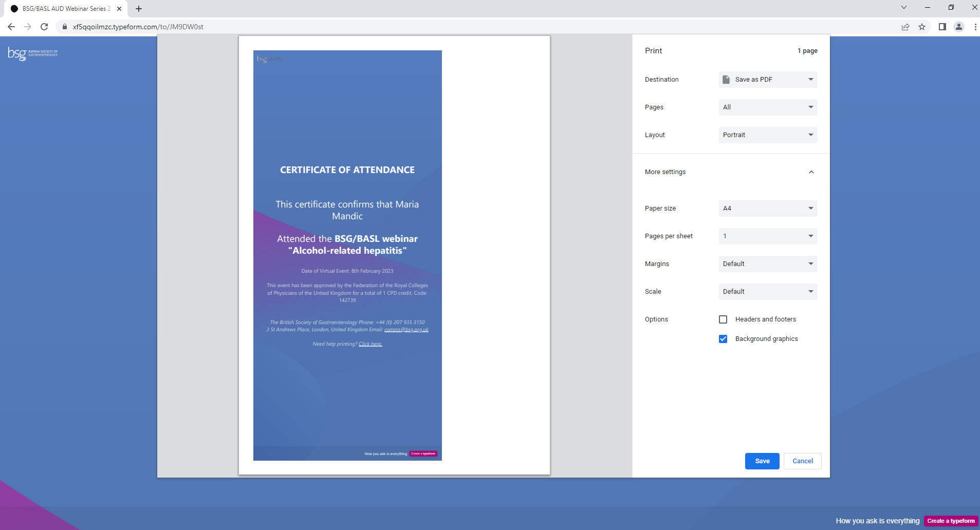Click the bsg logo at page top-left

33,53
